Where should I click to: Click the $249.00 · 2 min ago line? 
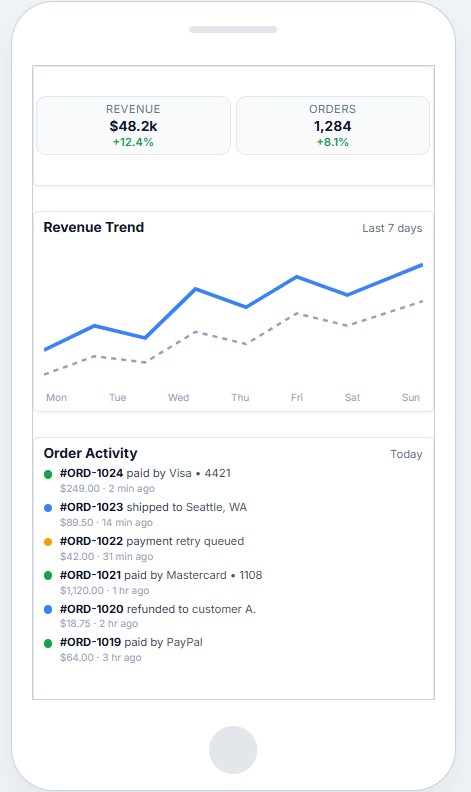(107, 488)
